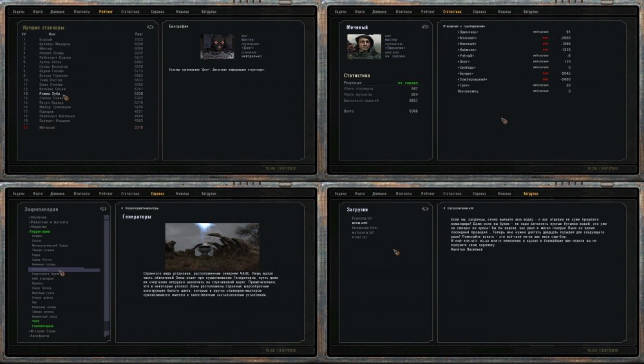The width and height of the screenshot is (644, 364).
Task: Click 'Выполнено заданий' statistic row
Action: tap(381, 101)
